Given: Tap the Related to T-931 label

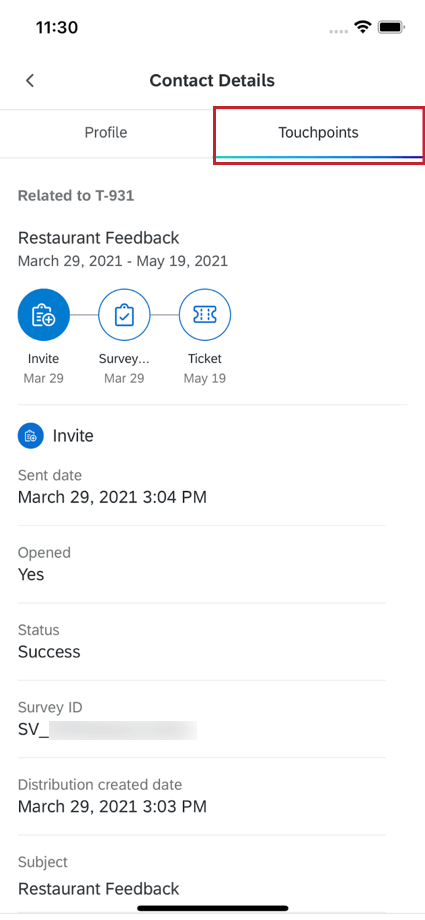Looking at the screenshot, I should pos(76,195).
